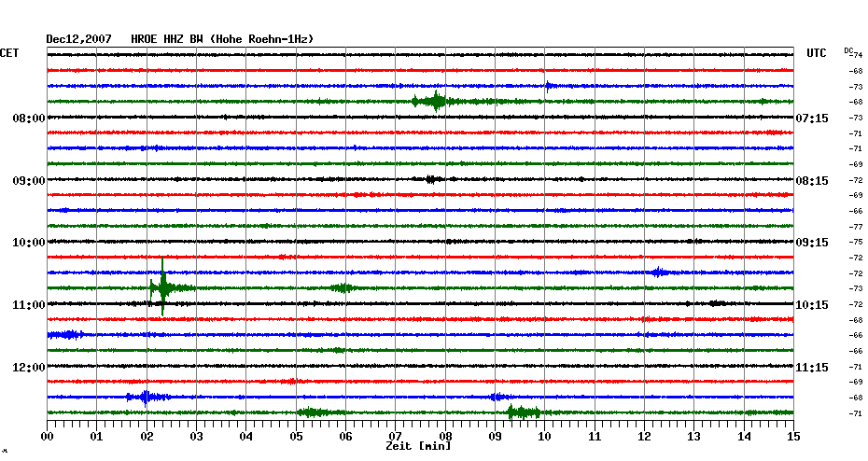Click minute tick label 01
The width and height of the screenshot is (868, 461).
coord(97,437)
